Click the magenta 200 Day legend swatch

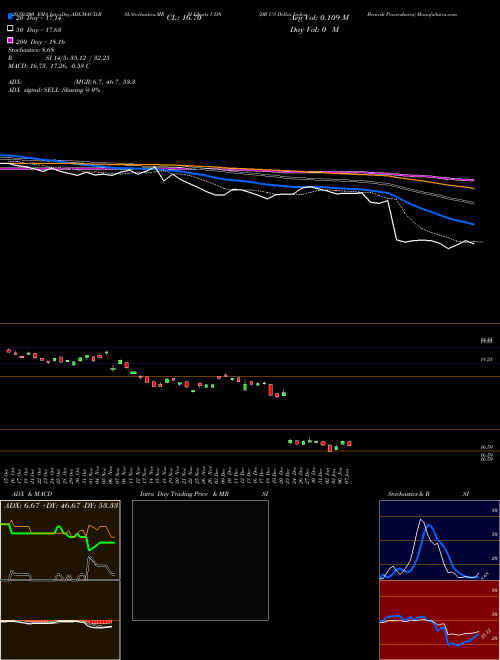11,40
